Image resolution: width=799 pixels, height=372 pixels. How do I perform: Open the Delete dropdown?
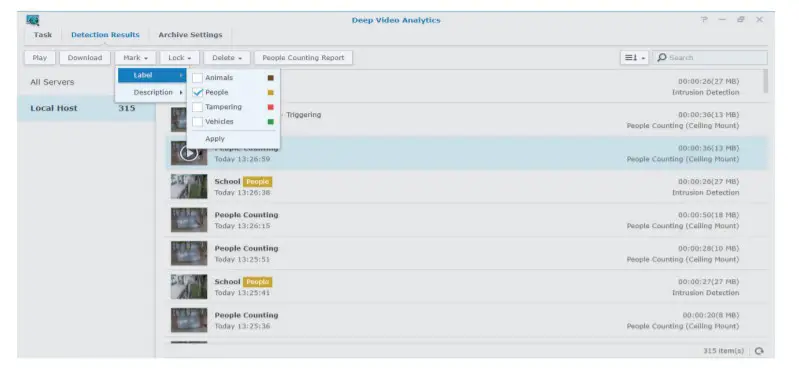227,58
